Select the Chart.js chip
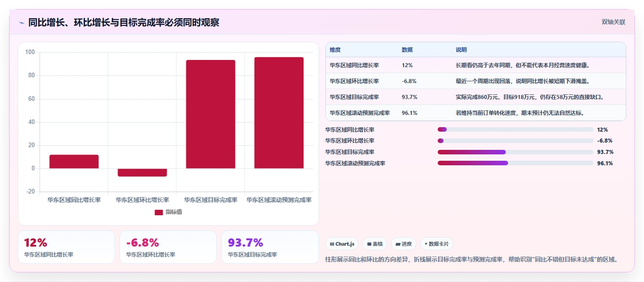644x282 pixels. (x=342, y=244)
